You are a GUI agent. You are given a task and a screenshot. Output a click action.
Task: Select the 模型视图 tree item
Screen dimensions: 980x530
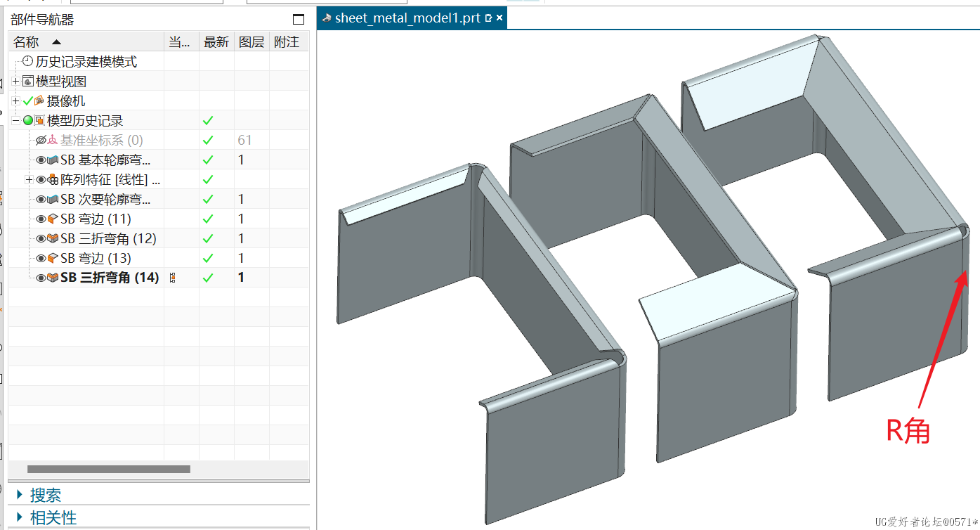point(61,82)
